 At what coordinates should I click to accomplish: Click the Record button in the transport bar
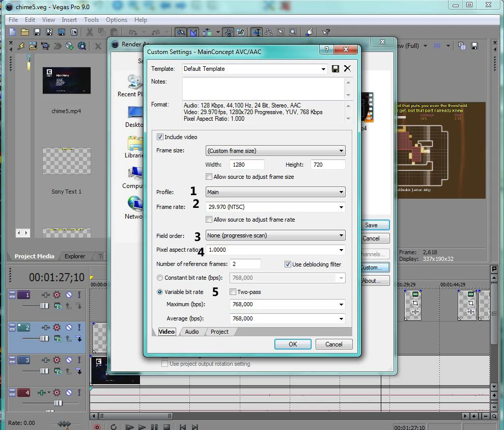[97, 427]
